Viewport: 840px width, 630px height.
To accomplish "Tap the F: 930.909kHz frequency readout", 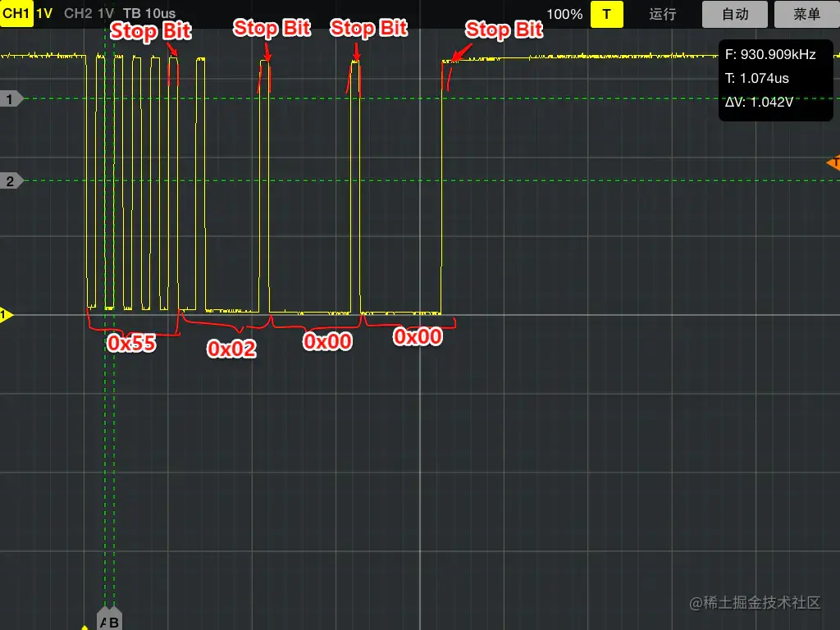I will click(769, 55).
